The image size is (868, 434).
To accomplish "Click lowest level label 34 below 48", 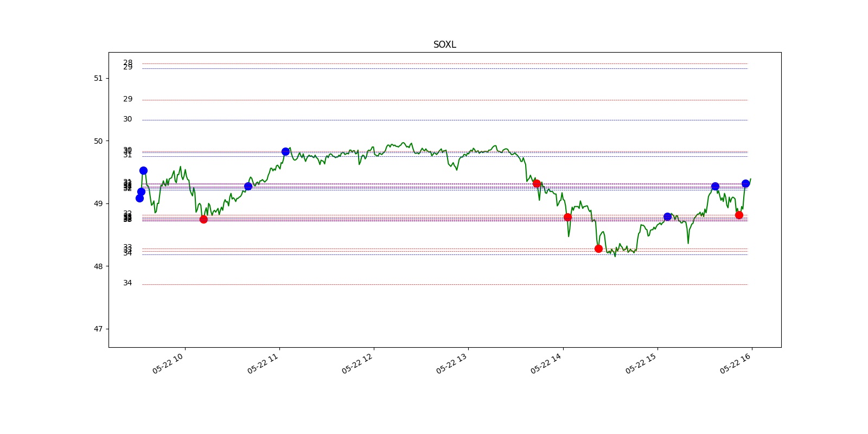I will 127,283.
